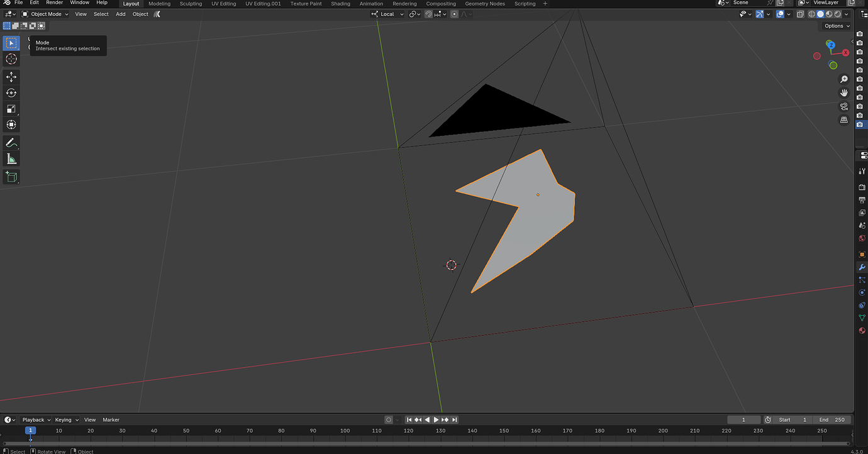
Task: Toggle proportional editing on
Action: pyautogui.click(x=454, y=14)
